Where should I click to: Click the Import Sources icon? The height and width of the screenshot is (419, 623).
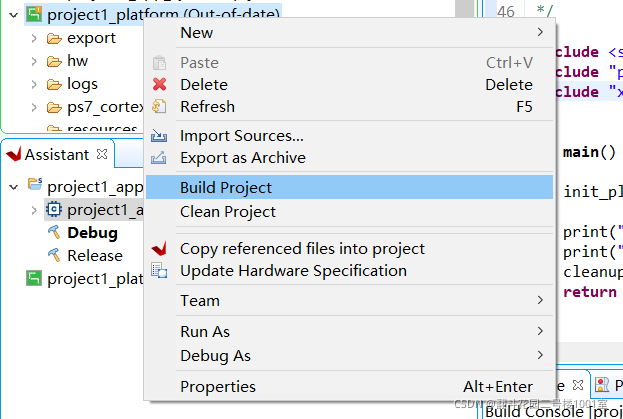point(159,136)
